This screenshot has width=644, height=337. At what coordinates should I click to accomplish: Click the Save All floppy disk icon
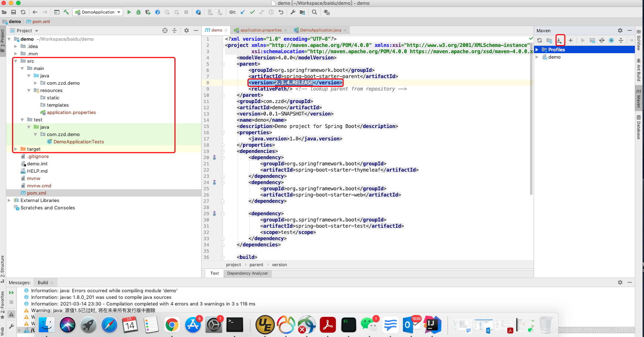[14, 12]
